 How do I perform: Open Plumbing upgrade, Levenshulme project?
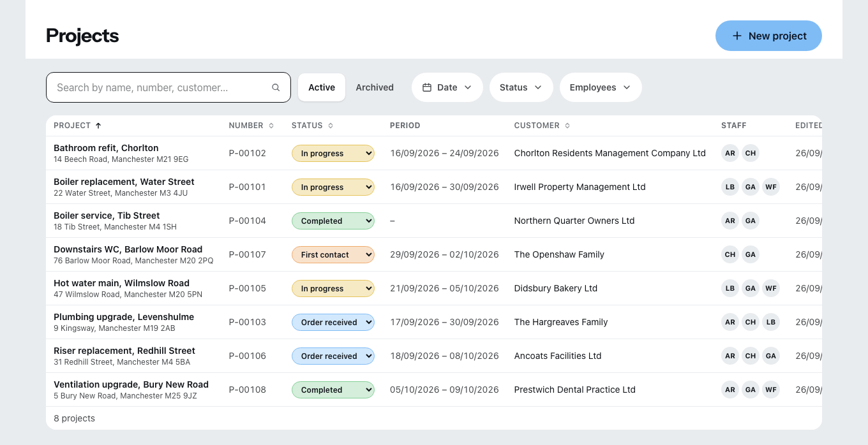click(124, 317)
